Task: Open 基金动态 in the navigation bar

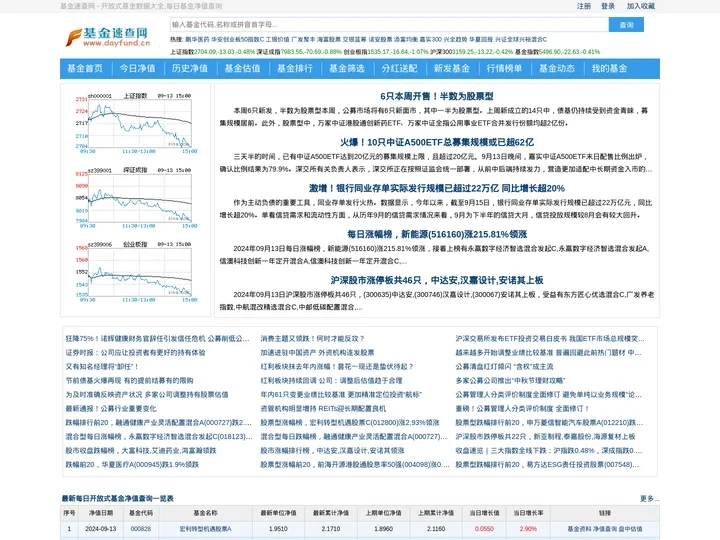Action: (x=557, y=68)
